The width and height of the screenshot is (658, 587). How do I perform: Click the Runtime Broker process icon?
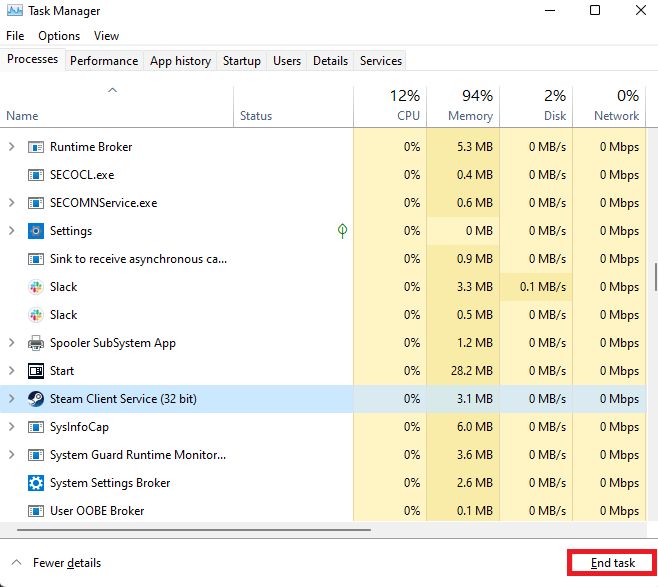click(x=35, y=147)
